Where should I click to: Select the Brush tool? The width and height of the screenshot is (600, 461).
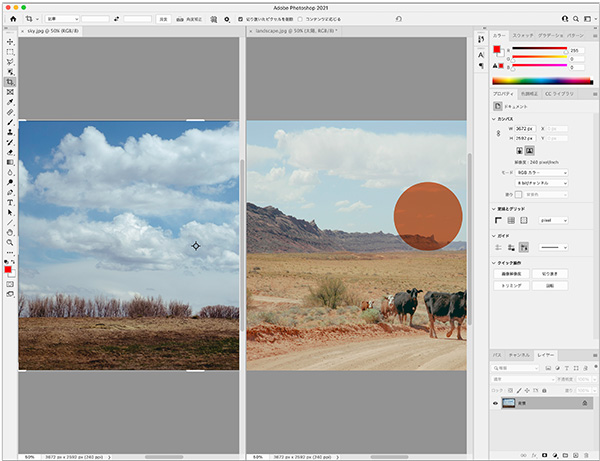tap(10, 122)
